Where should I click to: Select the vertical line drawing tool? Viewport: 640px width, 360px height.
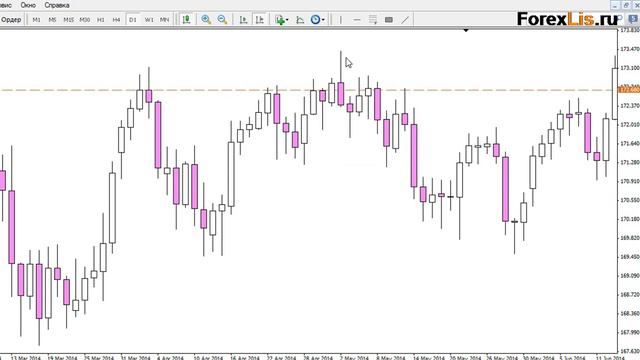coord(340,20)
